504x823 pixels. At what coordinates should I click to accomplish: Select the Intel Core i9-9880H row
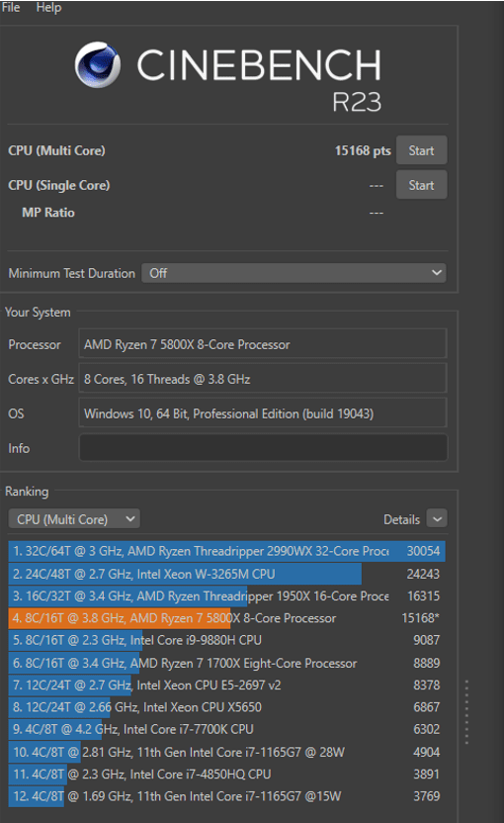(x=226, y=640)
